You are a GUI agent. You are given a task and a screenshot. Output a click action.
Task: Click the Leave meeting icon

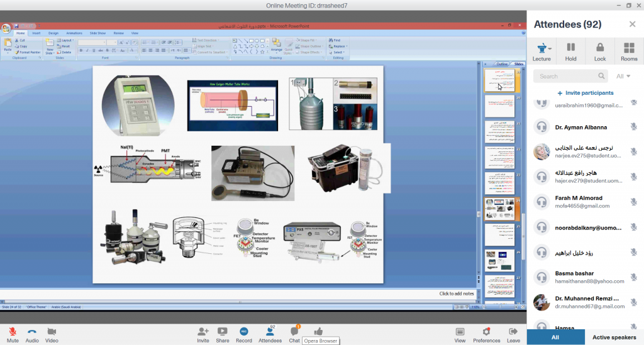(513, 331)
